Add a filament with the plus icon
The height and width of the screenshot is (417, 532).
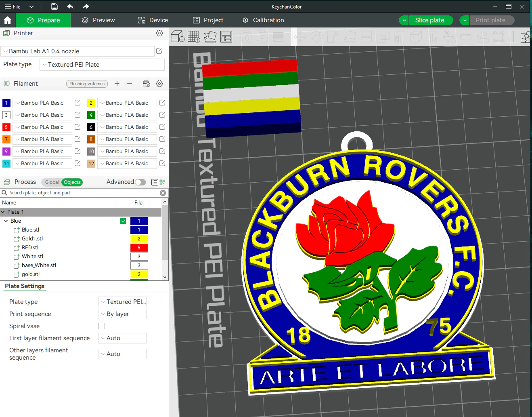coord(117,84)
